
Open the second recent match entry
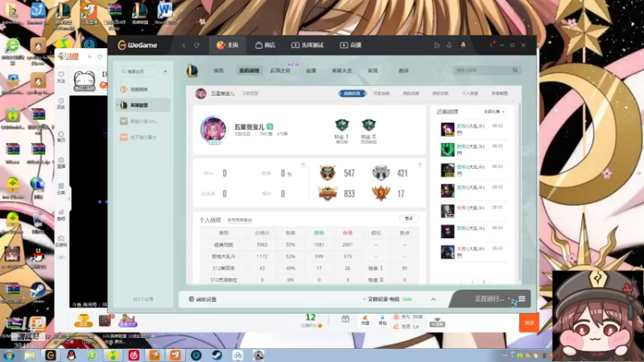click(473, 150)
